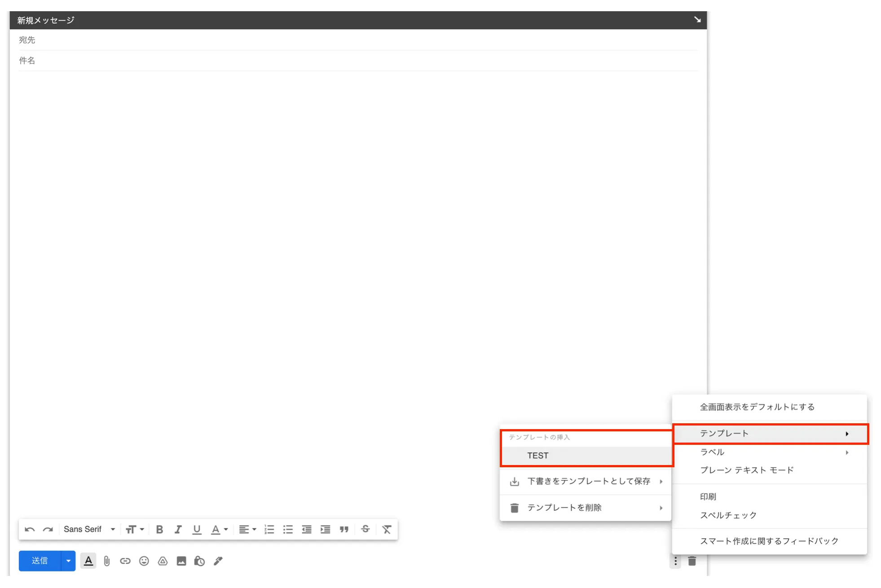Click the numbered list icon
This screenshot has width=881, height=588.
pyautogui.click(x=270, y=529)
